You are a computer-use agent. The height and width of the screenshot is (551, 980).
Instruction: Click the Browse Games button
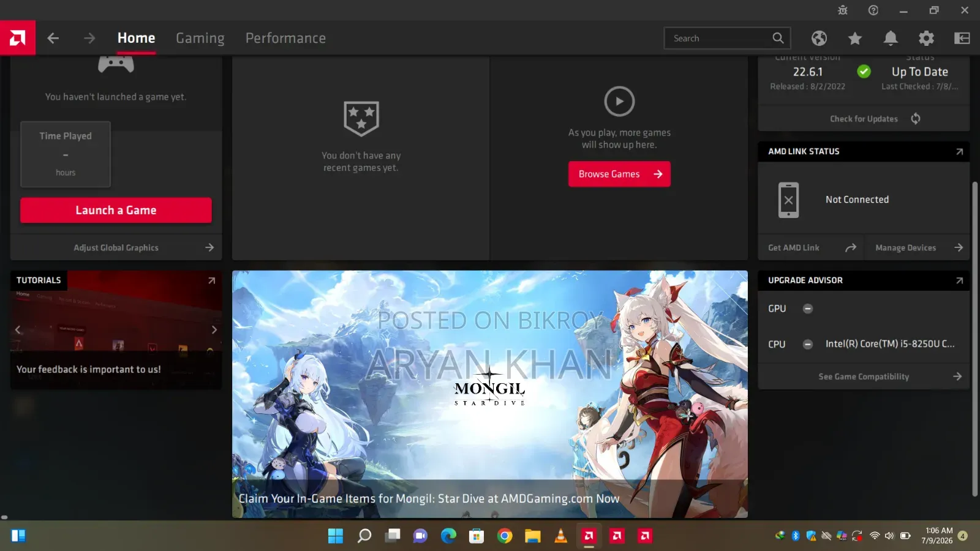[619, 174]
